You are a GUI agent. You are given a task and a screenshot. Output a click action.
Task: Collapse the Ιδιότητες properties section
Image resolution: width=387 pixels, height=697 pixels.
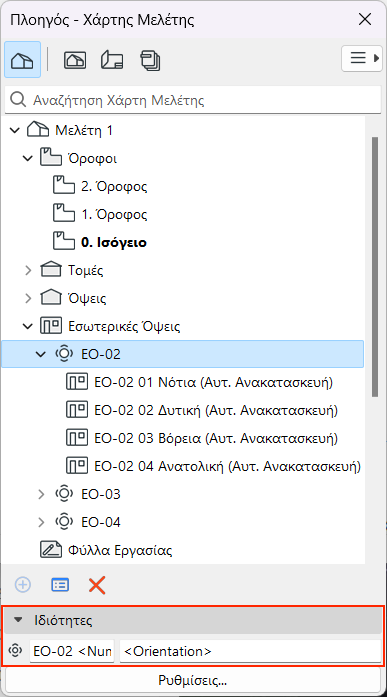(18, 621)
